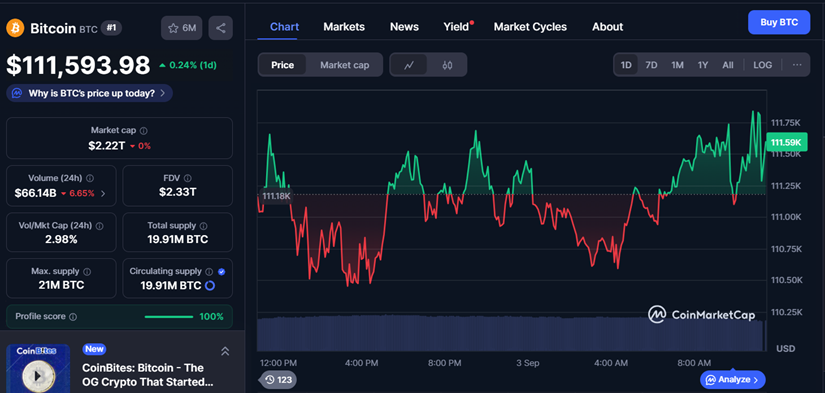The image size is (825, 393).
Task: Click the Profile score progress bar
Action: (169, 317)
